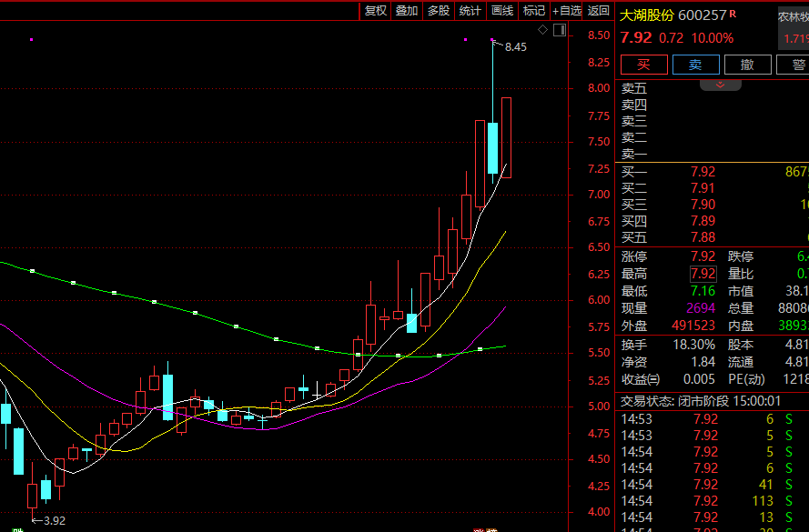Open the 画线 drawing tools
This screenshot has height=532, width=809.
[502, 10]
